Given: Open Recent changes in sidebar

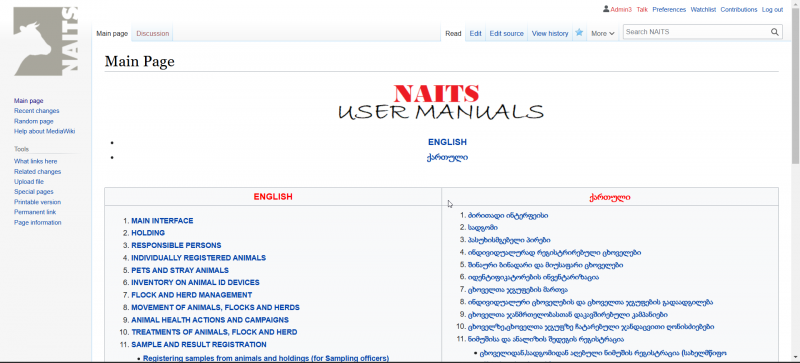Looking at the screenshot, I should point(36,111).
